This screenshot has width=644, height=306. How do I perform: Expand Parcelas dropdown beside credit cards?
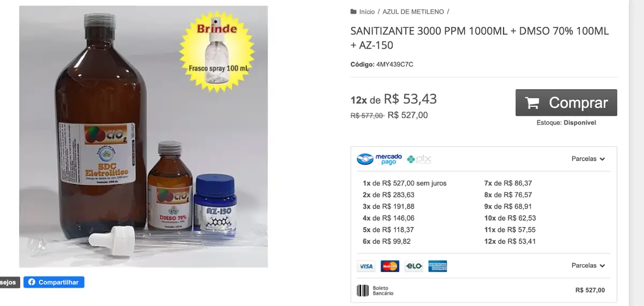pos(588,266)
